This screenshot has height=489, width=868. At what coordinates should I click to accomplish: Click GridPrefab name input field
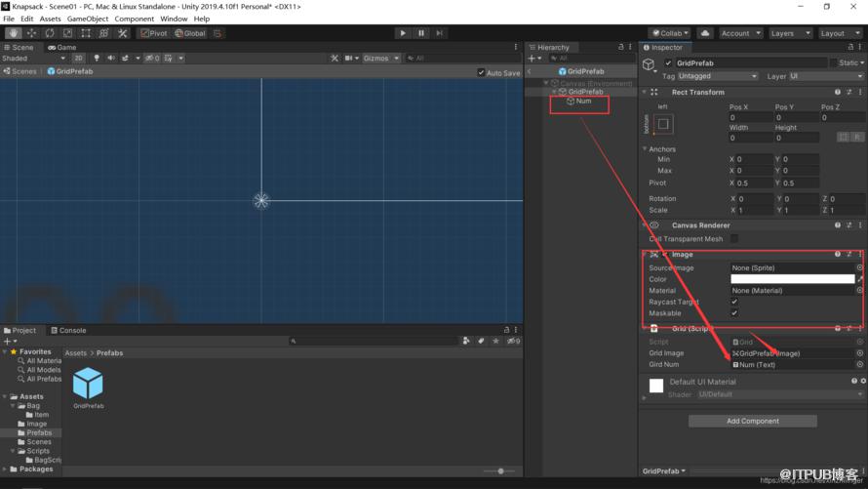pos(751,63)
